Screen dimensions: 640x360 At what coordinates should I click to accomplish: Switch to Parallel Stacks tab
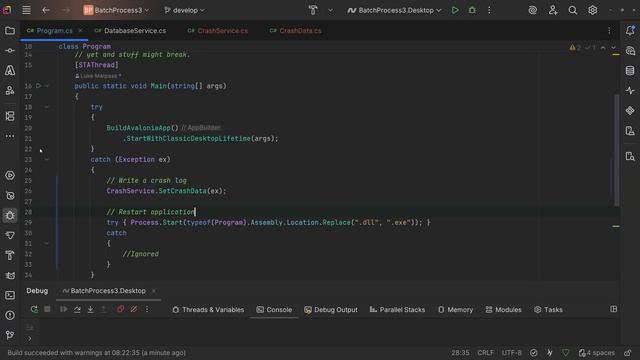coord(397,310)
